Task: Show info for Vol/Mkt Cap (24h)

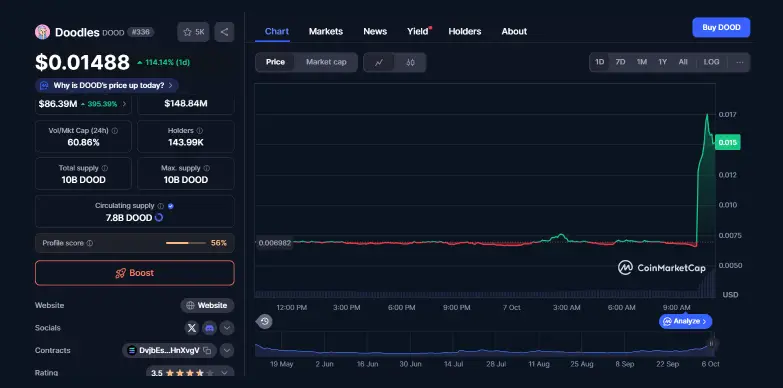Action: (115, 131)
